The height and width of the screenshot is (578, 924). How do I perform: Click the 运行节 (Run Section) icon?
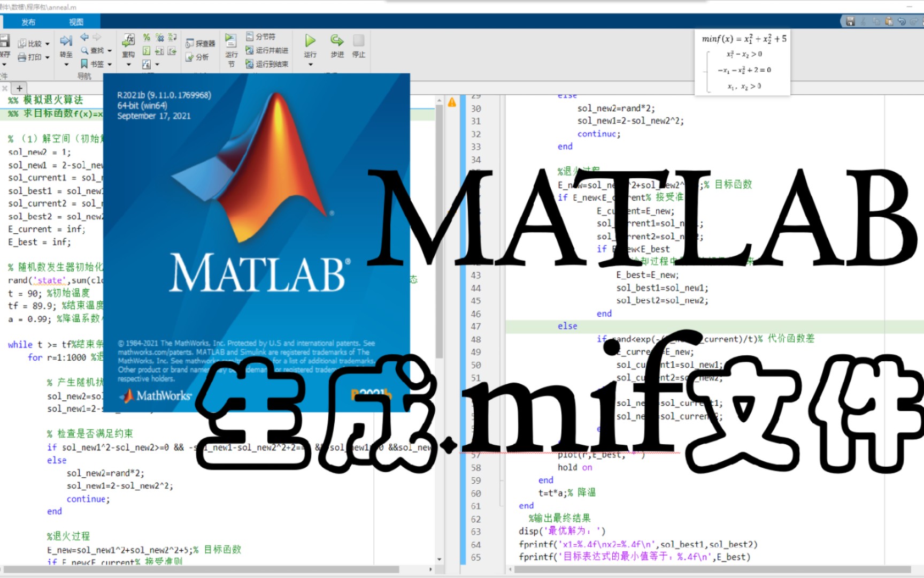coord(231,40)
